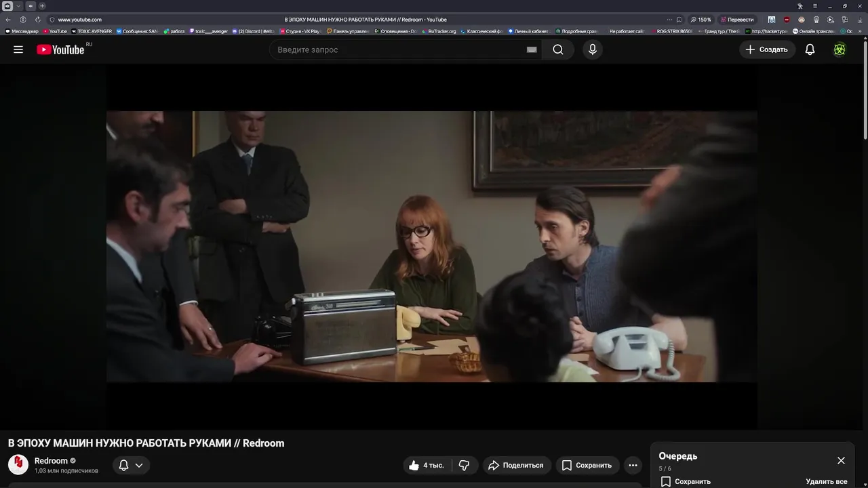Open the browser main menu lines icon
Screen dimensions: 868x488
[815, 6]
